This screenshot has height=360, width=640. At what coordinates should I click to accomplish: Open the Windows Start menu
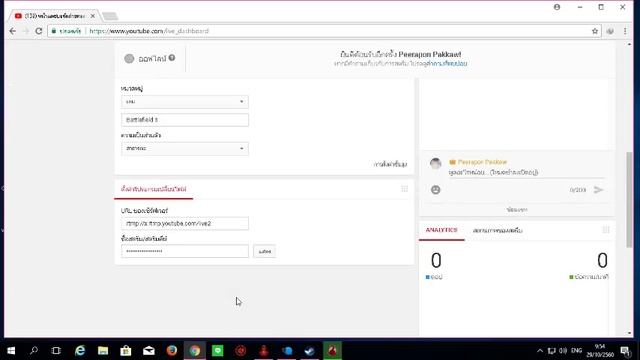[11, 351]
